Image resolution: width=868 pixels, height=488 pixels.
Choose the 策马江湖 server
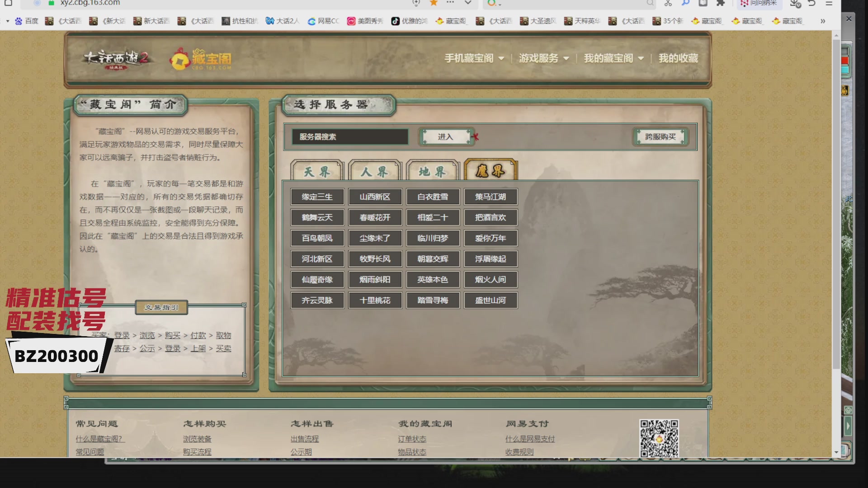click(490, 197)
